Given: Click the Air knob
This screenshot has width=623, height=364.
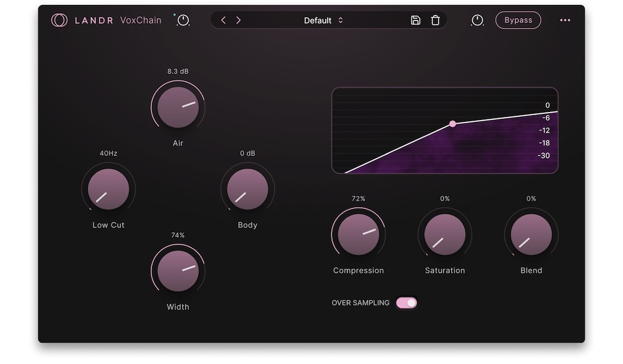Looking at the screenshot, I should tap(178, 107).
